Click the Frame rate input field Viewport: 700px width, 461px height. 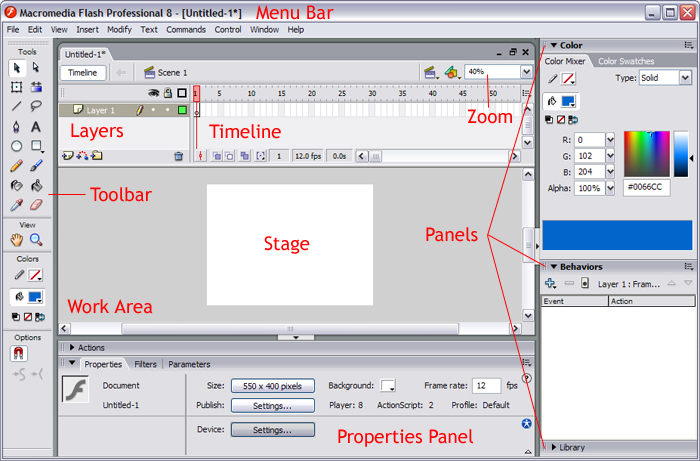pos(486,385)
